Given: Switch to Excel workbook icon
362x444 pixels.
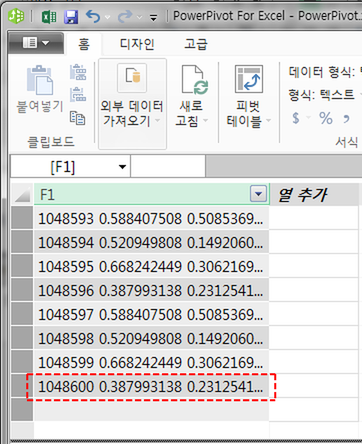Looking at the screenshot, I should coord(49,16).
